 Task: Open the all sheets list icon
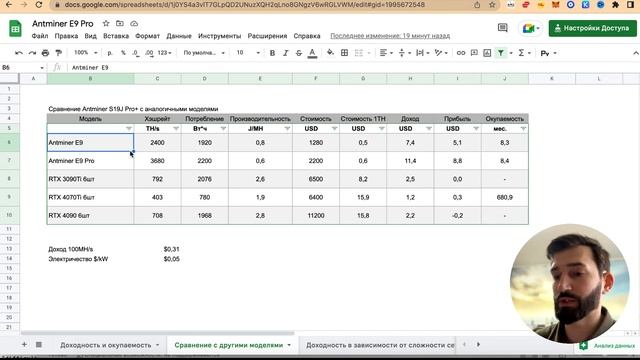[39, 345]
